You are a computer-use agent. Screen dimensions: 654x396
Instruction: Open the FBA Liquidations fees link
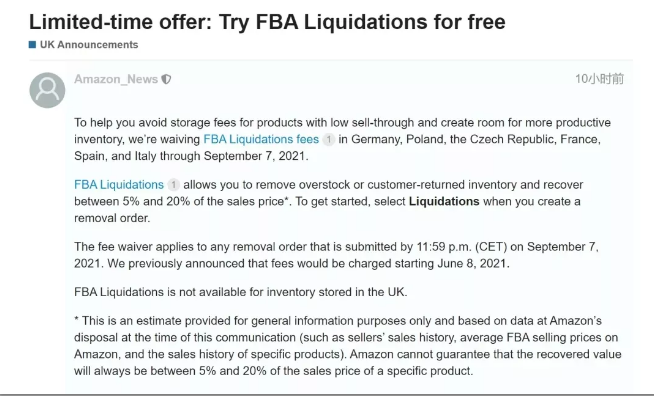coord(261,139)
